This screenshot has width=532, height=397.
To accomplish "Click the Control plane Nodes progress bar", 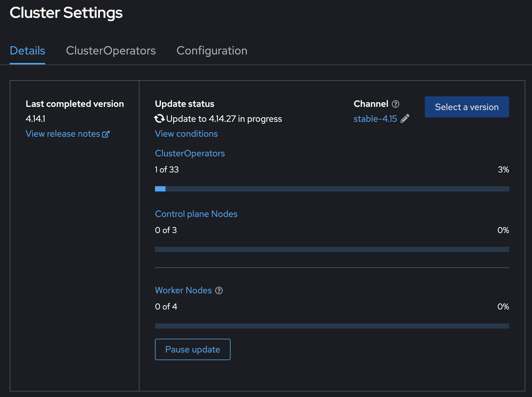I will [x=332, y=249].
